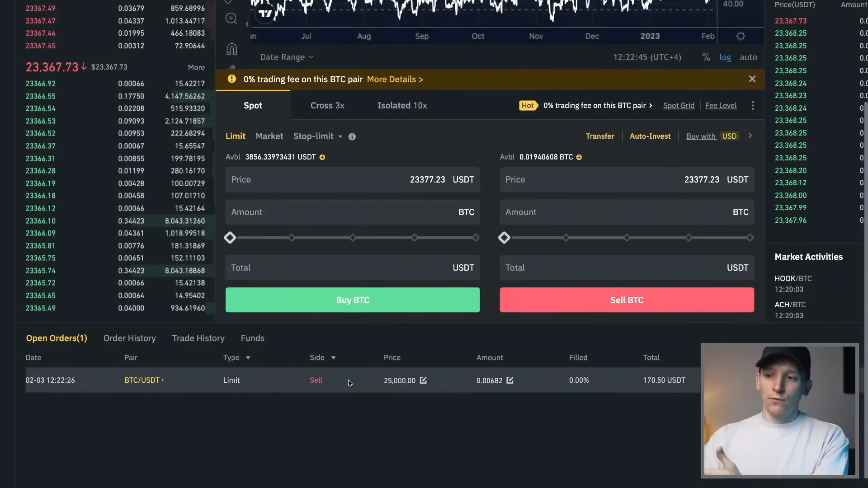Click the buy amount slider handle

(230, 238)
